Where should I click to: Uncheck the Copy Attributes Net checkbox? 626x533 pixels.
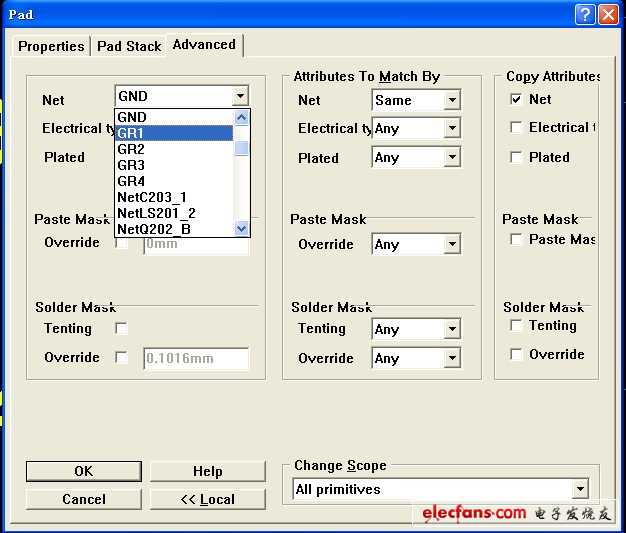click(x=516, y=99)
